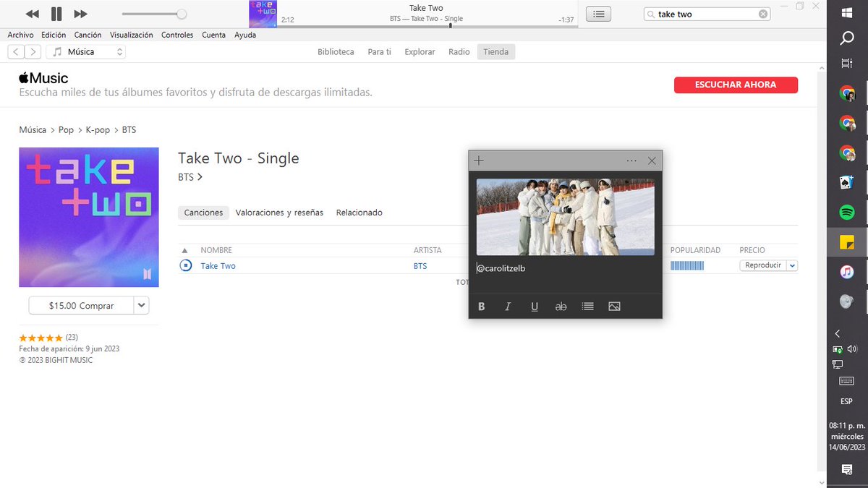Switch to the Radio tab

coord(459,52)
